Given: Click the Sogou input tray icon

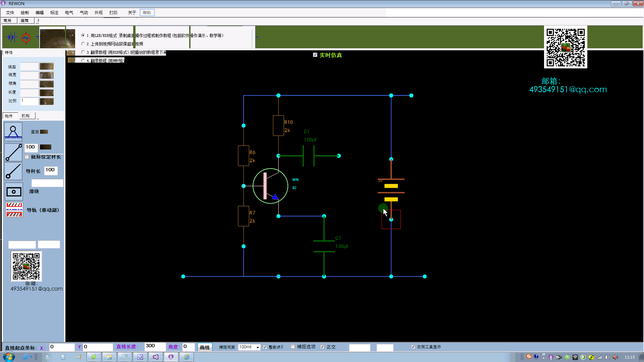Looking at the screenshot, I should [x=529, y=357].
